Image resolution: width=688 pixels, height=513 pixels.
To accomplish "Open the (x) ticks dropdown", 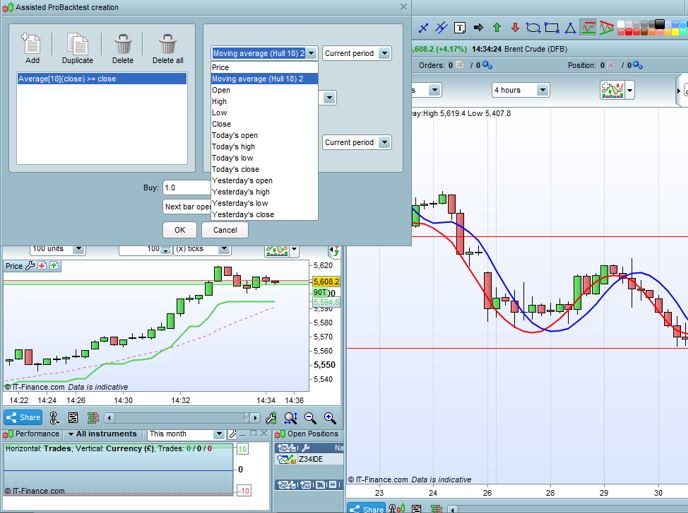I will (202, 249).
